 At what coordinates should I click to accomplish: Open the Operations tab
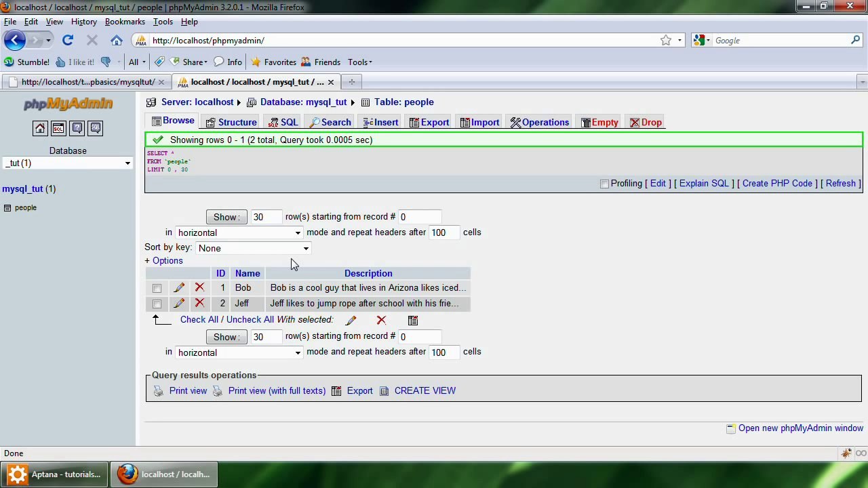[x=540, y=123]
